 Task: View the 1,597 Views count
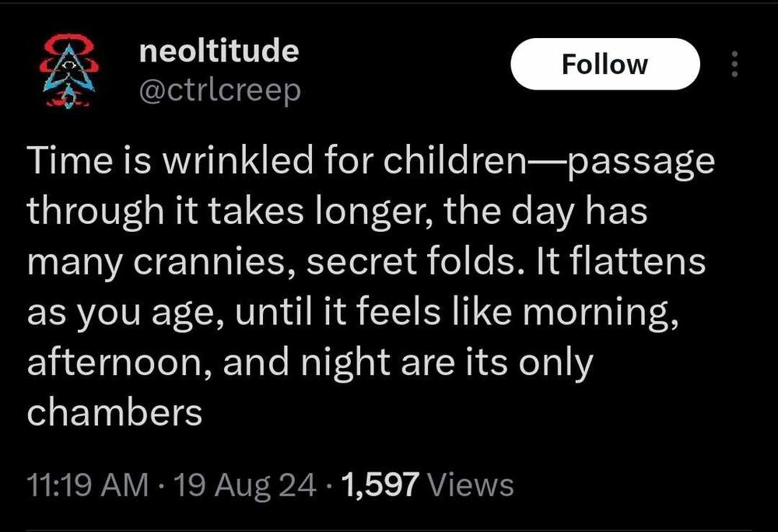(x=428, y=485)
